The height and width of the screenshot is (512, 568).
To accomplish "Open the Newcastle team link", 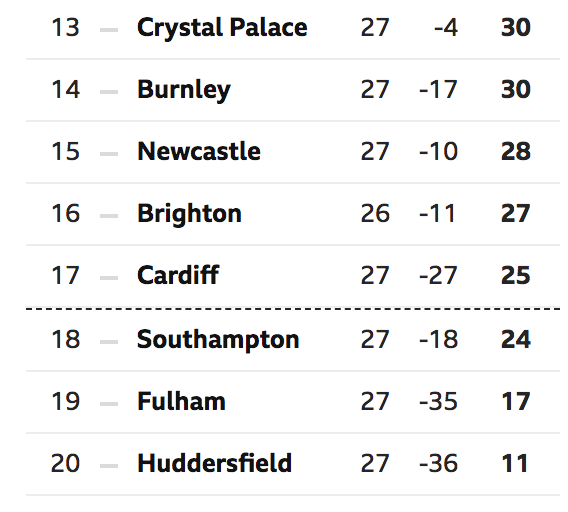I will (199, 151).
